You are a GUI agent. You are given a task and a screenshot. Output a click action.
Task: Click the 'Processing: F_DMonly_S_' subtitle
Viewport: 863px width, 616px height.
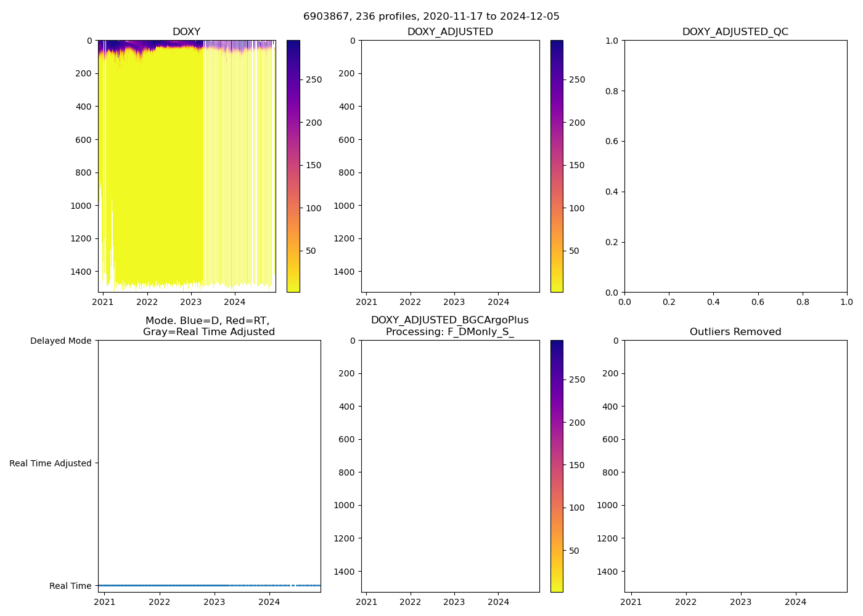coord(449,332)
